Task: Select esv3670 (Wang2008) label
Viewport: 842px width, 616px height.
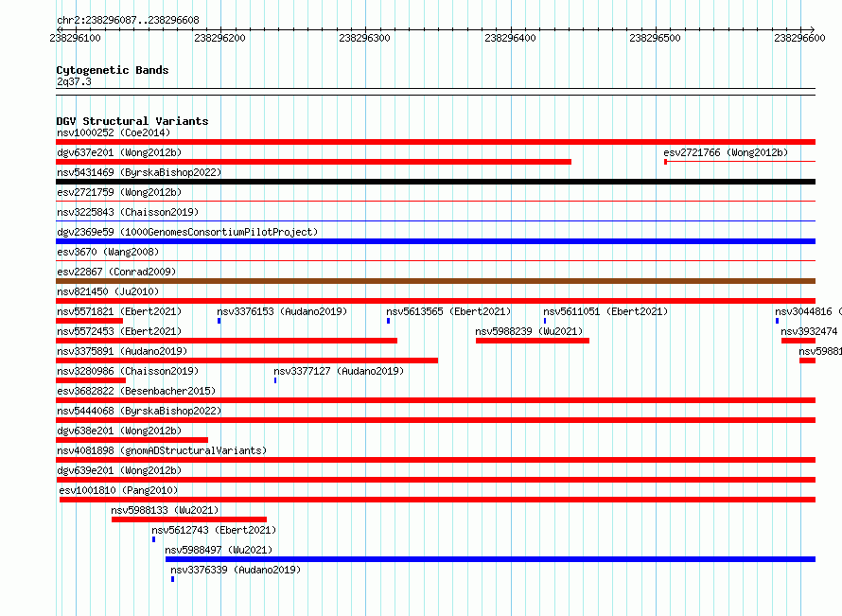Action: [x=108, y=252]
